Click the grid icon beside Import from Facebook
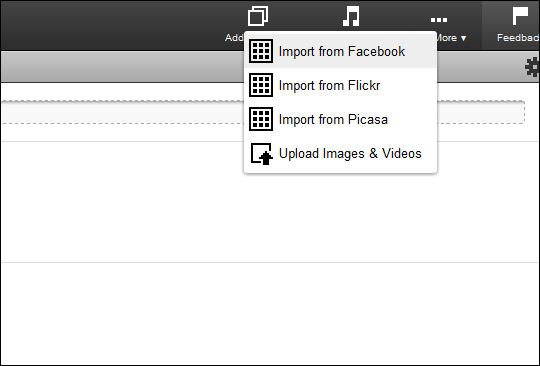540x366 pixels. point(261,51)
